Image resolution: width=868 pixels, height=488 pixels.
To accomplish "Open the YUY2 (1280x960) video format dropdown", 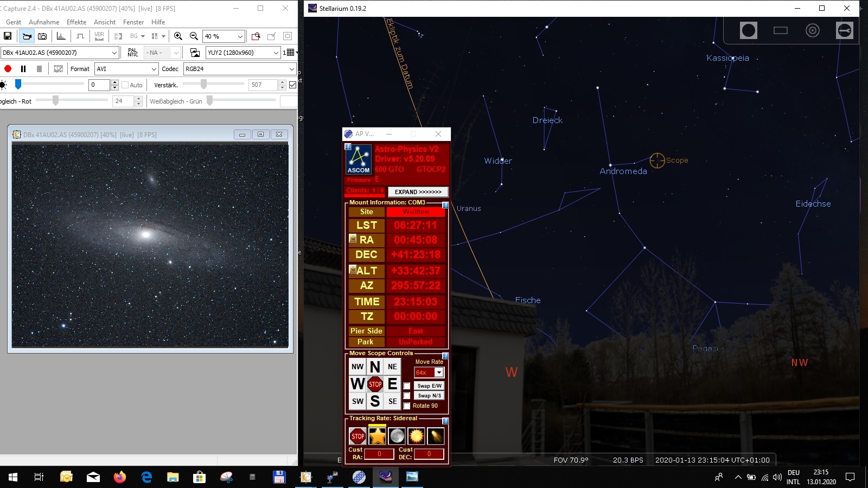I will click(243, 53).
